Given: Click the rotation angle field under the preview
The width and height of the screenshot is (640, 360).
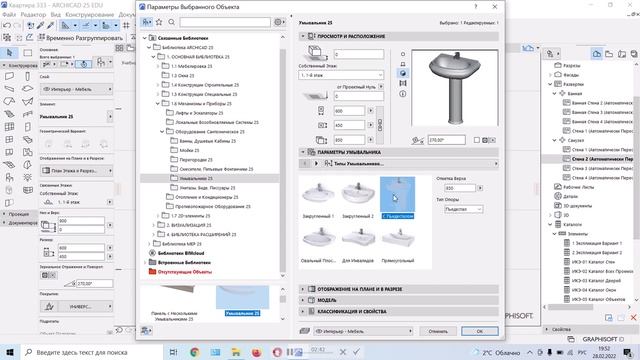Looking at the screenshot, I should tap(446, 140).
